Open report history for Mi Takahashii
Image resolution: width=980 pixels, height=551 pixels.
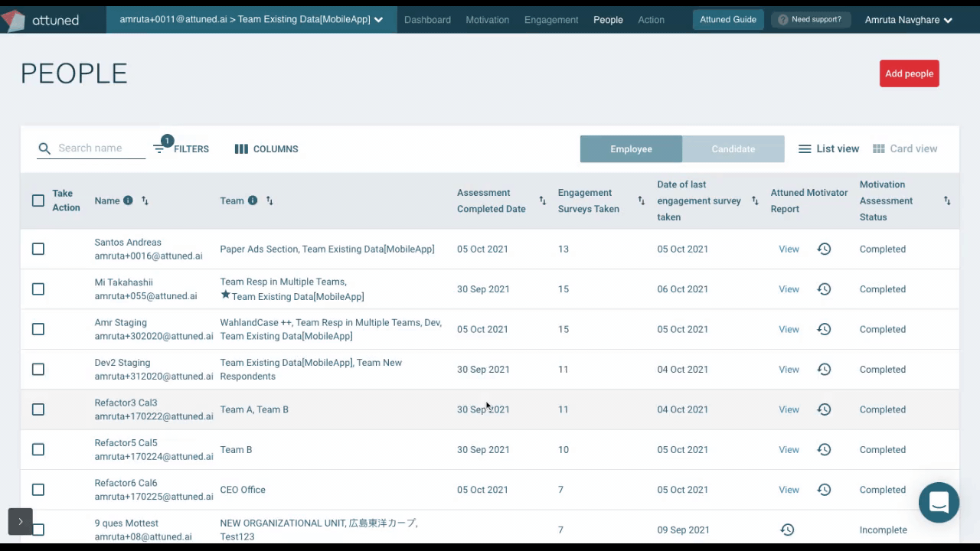click(824, 289)
